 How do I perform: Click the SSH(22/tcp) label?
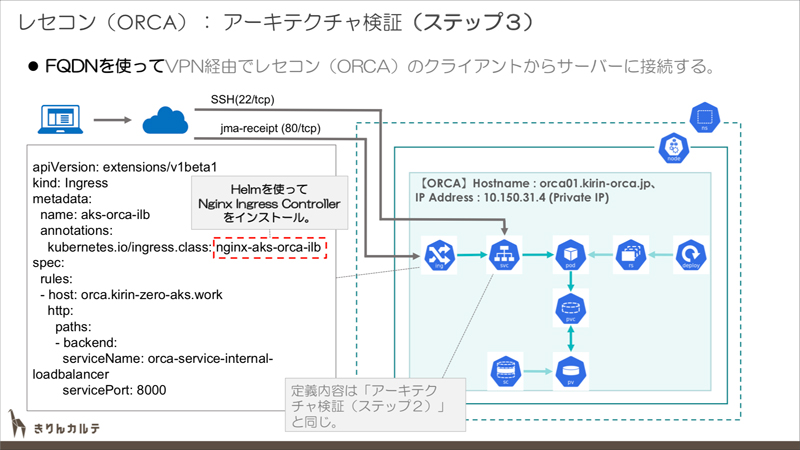click(x=242, y=99)
